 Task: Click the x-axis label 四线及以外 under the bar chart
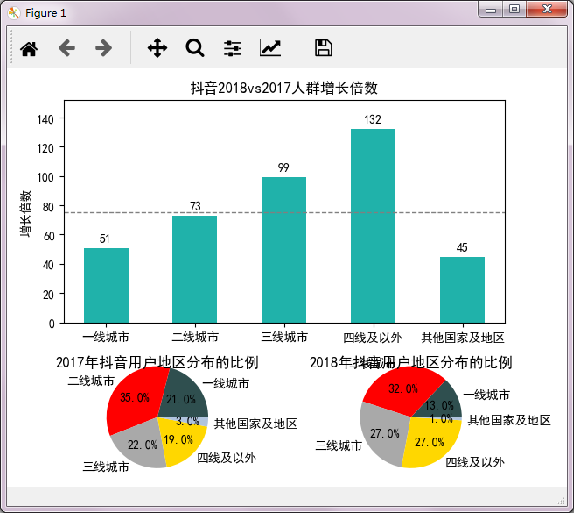373,337
